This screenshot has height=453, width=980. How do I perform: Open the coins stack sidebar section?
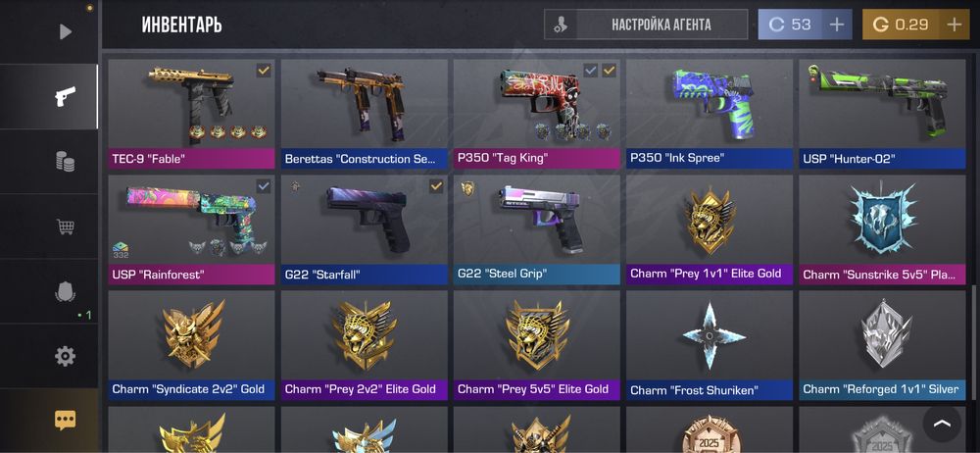tap(65, 162)
